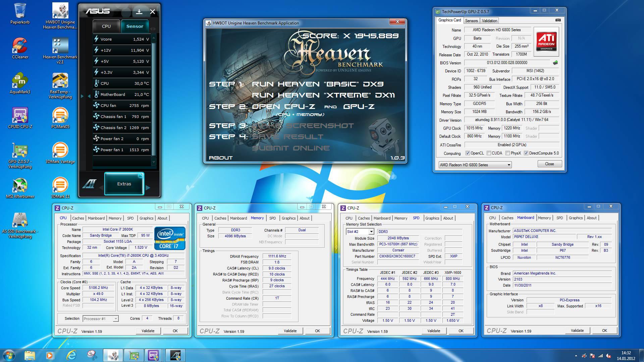Viewport: 644px width, 362px height.
Task: Open the Processor #1 selection dropdown
Action: pos(101,319)
